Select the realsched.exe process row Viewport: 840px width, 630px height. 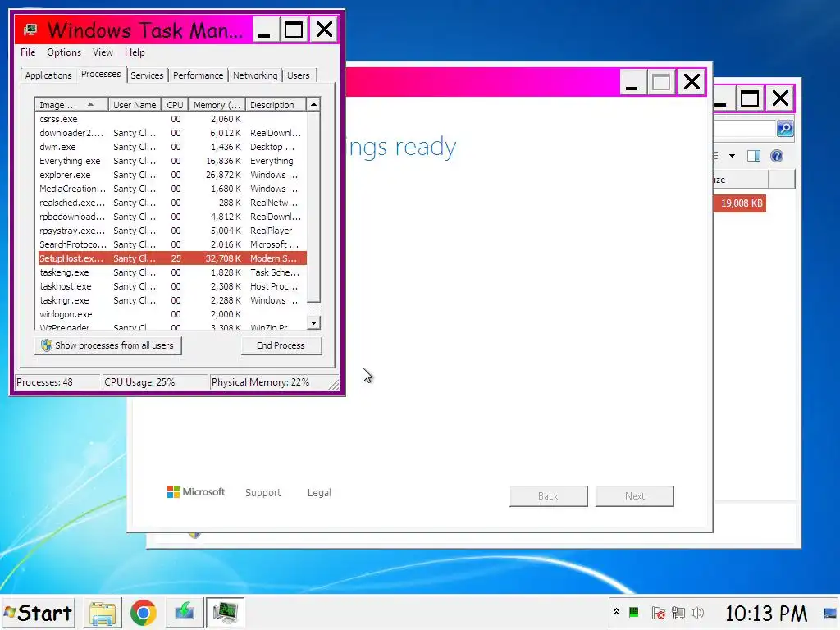coord(171,203)
